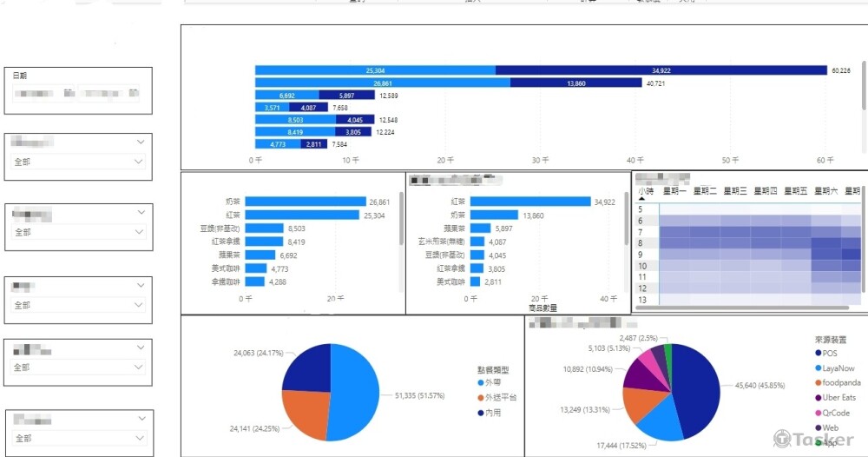The image size is (868, 457).
Task: Pick the Uber Eats legend marker
Action: point(818,398)
